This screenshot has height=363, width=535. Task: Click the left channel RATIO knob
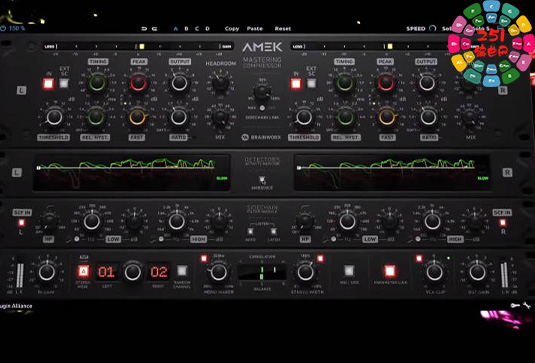pos(179,117)
